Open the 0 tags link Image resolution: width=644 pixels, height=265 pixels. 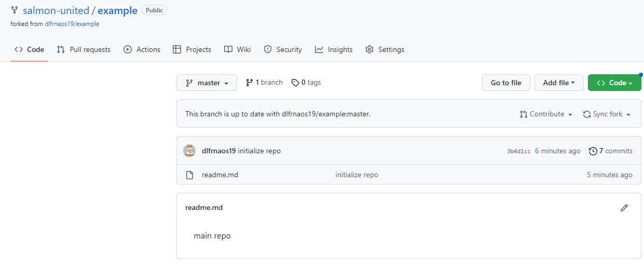tap(306, 82)
